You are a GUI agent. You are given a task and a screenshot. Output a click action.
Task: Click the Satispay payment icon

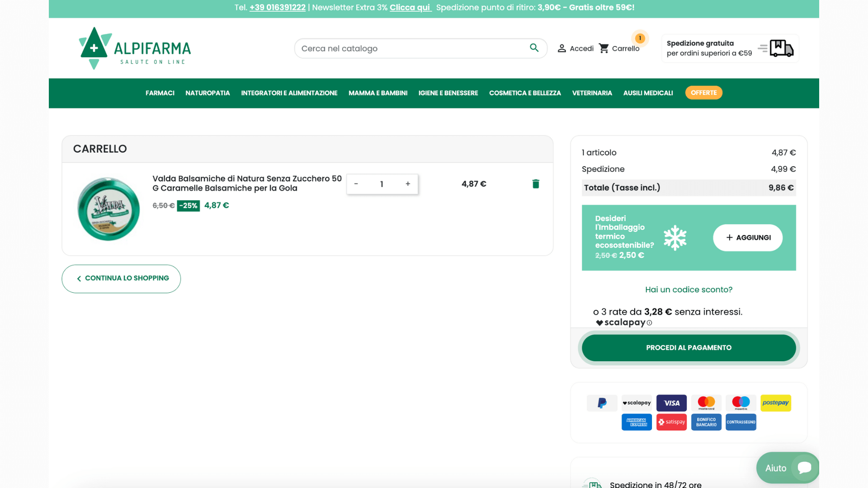click(671, 422)
